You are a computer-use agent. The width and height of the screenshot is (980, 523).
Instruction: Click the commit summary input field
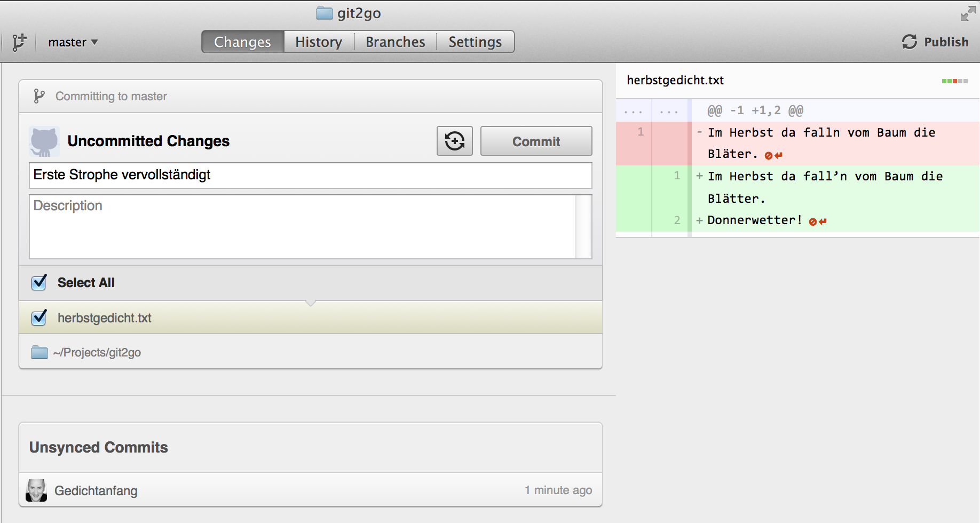click(310, 175)
